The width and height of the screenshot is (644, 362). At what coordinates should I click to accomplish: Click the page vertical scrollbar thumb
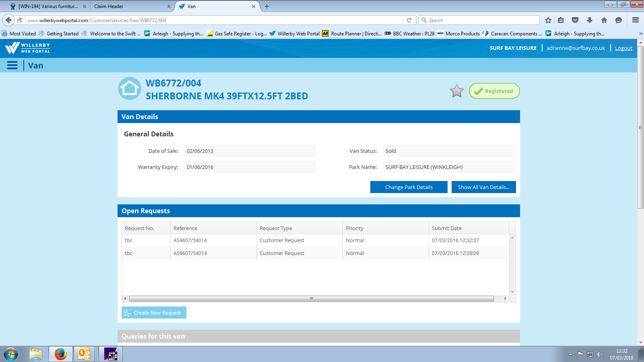[640, 127]
